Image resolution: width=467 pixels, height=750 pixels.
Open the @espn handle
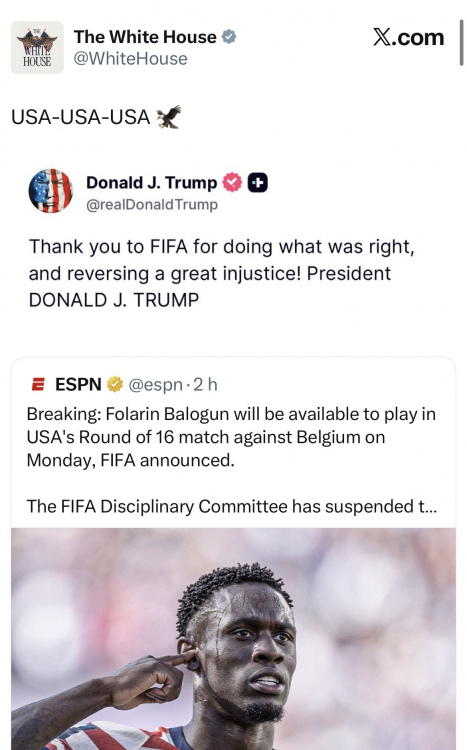coord(156,385)
